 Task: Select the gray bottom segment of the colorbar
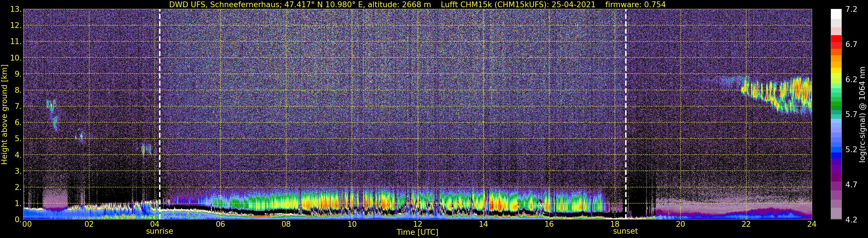836,214
